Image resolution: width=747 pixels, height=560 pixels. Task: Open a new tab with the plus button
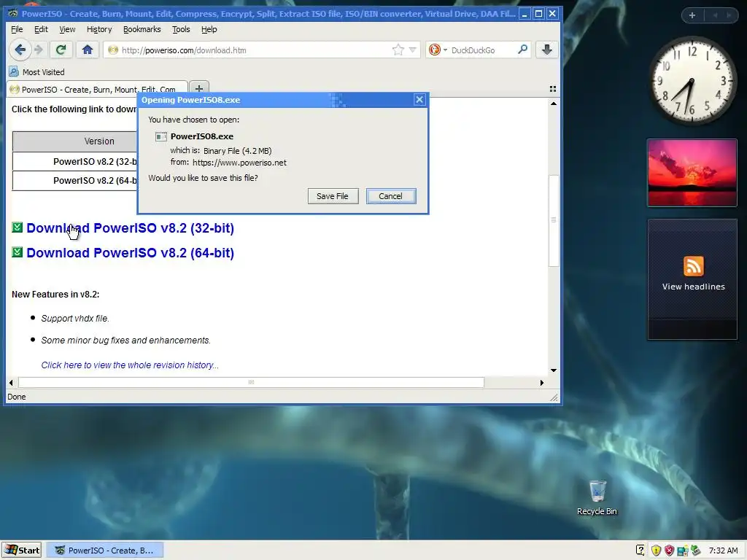[199, 88]
